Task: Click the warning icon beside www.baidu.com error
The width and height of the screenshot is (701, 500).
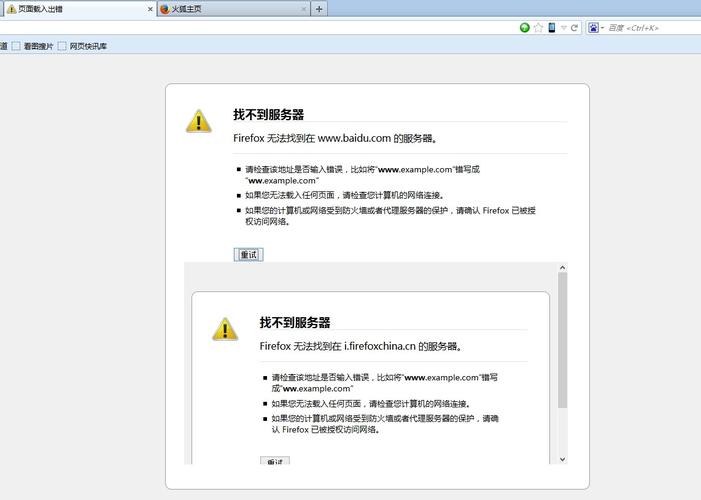Action: click(199, 121)
